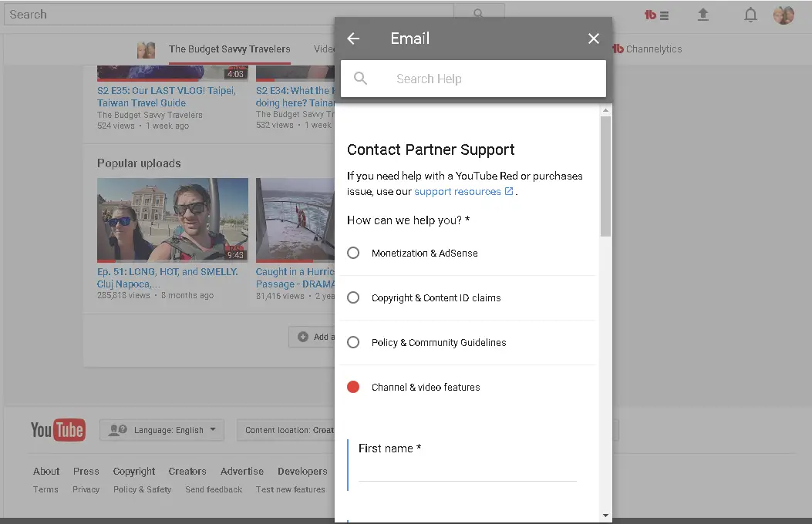The width and height of the screenshot is (812, 524).
Task: Open Ep. 51: LONG, HOT, and SMELLY title
Action: (167, 277)
